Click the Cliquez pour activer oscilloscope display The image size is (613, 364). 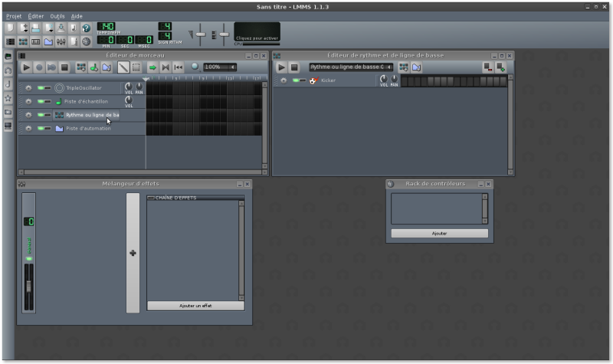click(257, 31)
